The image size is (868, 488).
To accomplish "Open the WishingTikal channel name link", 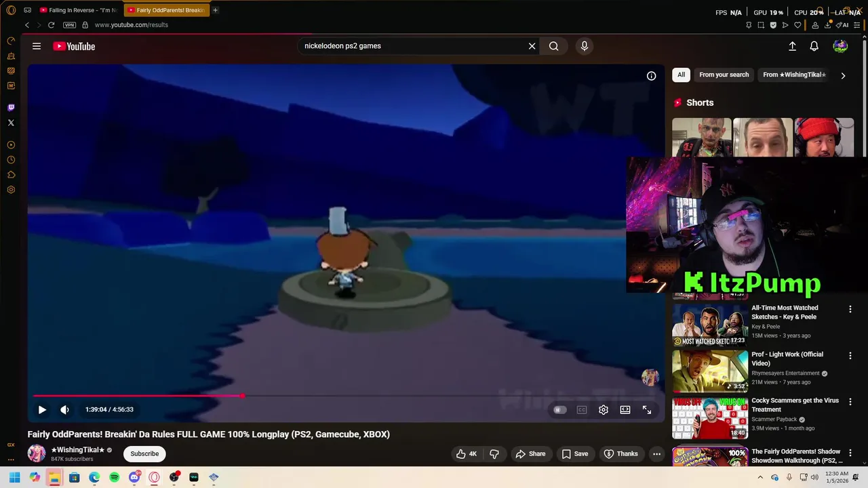I will click(x=78, y=450).
